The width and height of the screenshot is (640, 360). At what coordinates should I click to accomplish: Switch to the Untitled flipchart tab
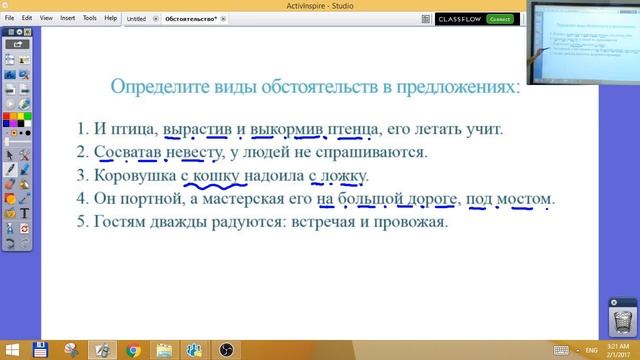(136, 19)
